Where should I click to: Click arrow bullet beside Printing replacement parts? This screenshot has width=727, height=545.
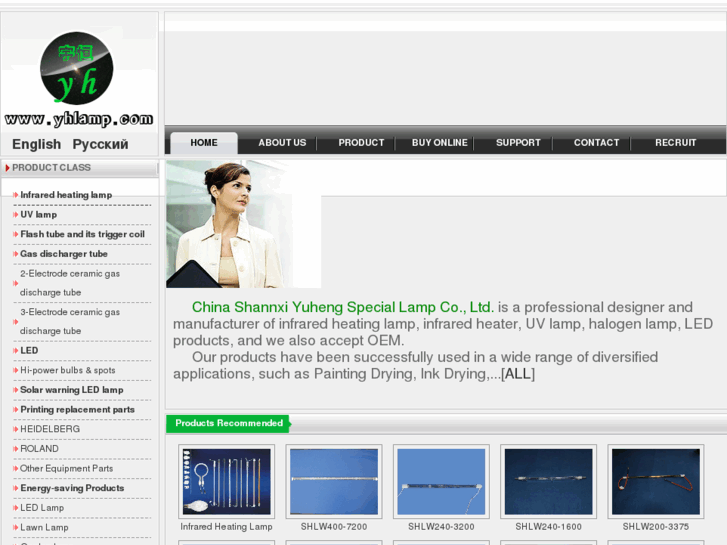coord(16,410)
